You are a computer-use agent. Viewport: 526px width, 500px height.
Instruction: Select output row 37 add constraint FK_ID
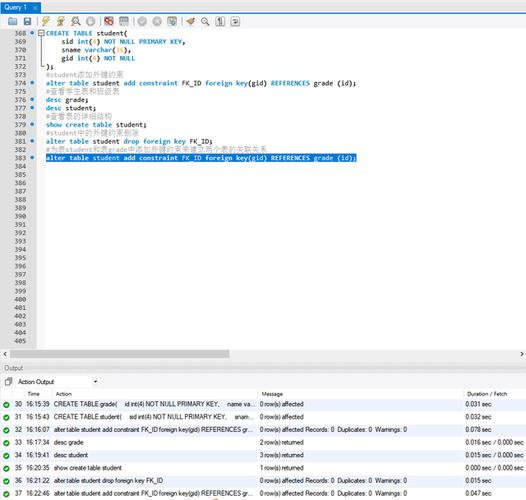263,493
